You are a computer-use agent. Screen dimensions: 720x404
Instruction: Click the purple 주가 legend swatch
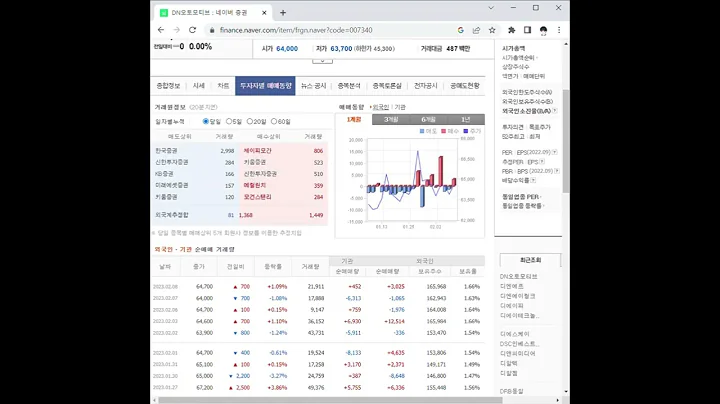coord(466,131)
